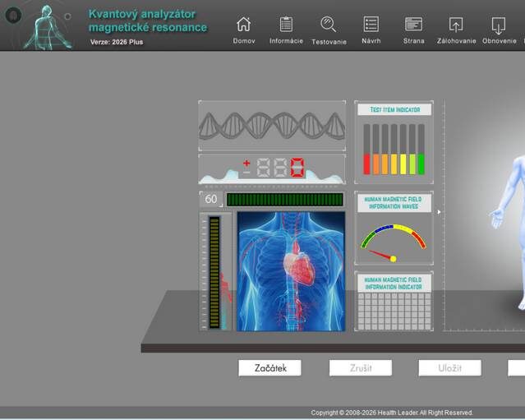Click Human Magnetic Field Information Indicator label
Viewport: 525px width, 420px height.
(x=394, y=284)
